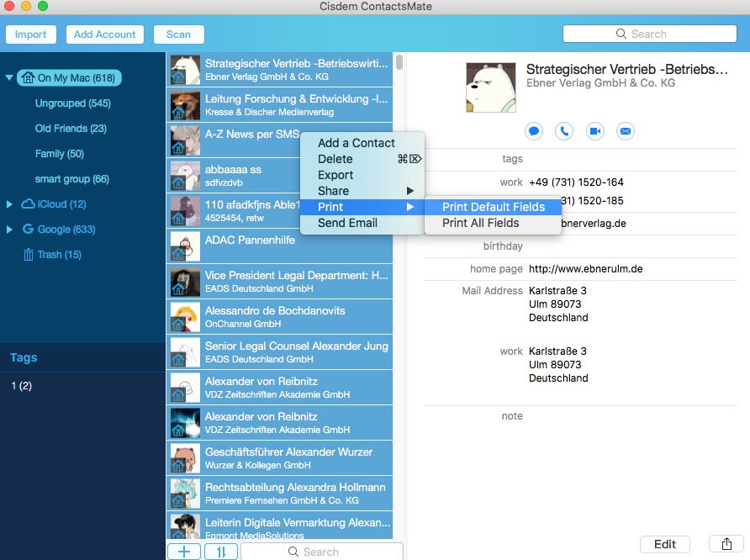
Task: Select the Family (50) group
Action: (x=60, y=154)
